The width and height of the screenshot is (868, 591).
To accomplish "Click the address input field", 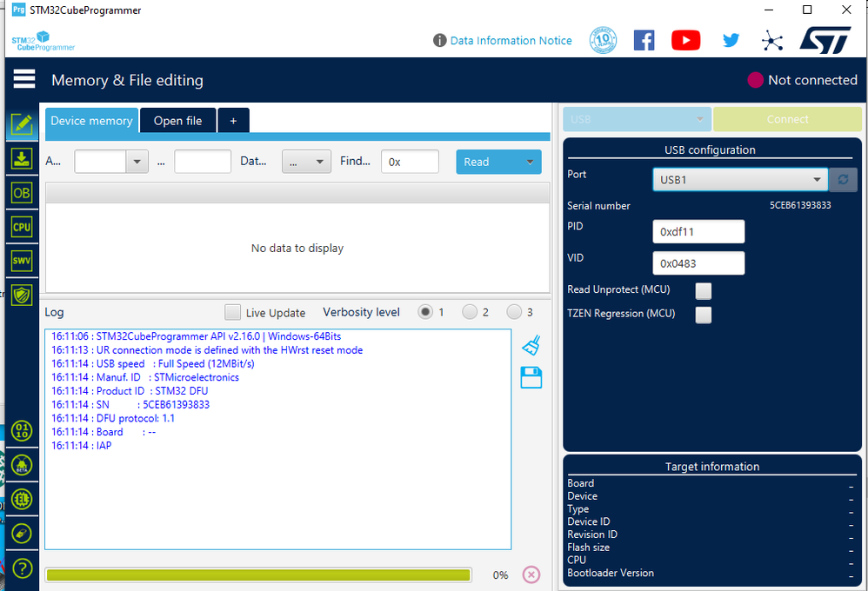I will (x=100, y=162).
